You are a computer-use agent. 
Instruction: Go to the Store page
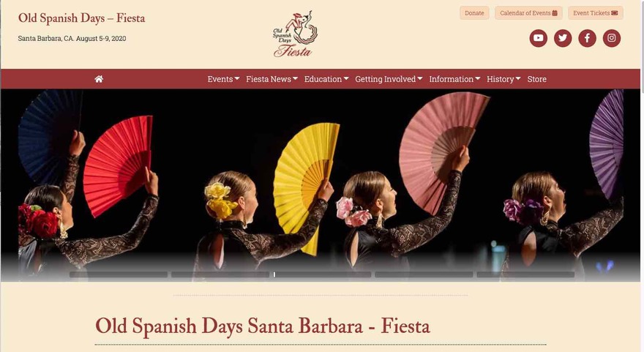[x=537, y=79]
